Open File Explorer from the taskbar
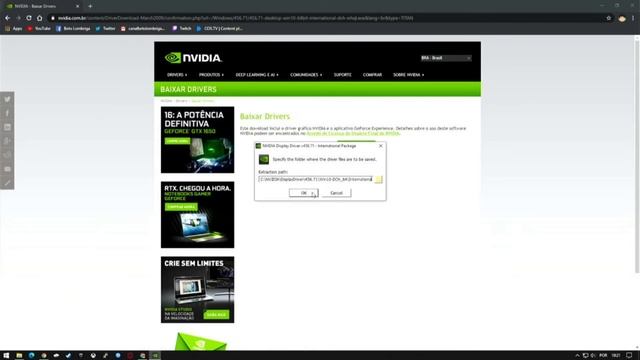 19,356
